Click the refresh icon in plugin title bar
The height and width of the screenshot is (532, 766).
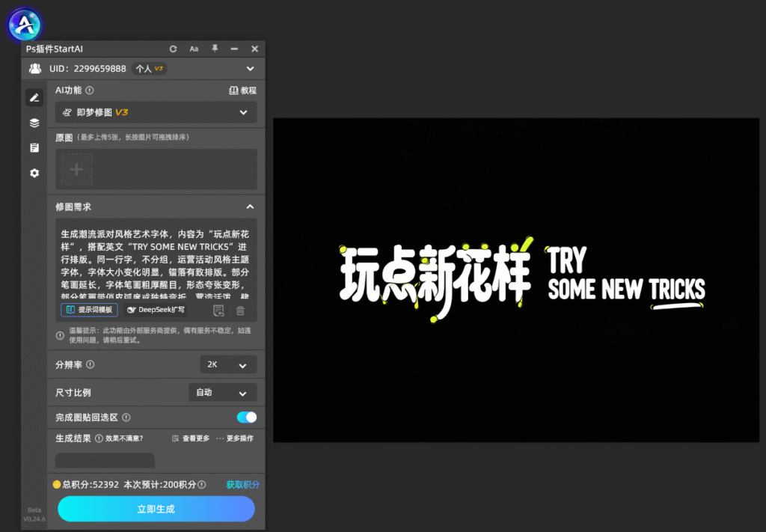173,49
